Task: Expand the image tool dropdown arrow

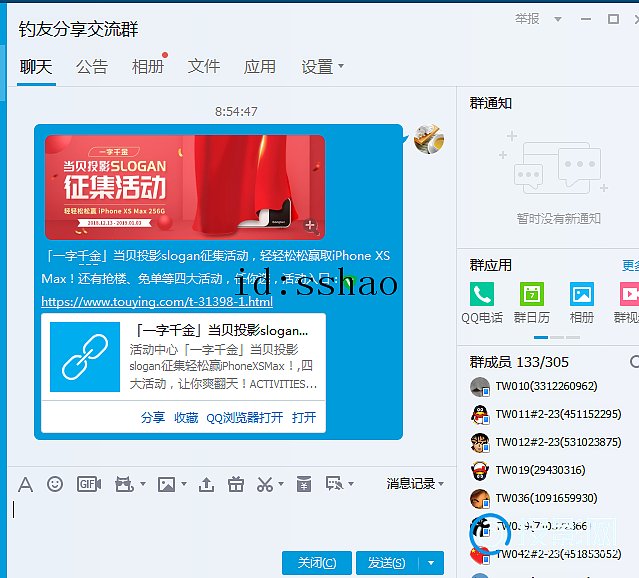Action: [x=184, y=484]
